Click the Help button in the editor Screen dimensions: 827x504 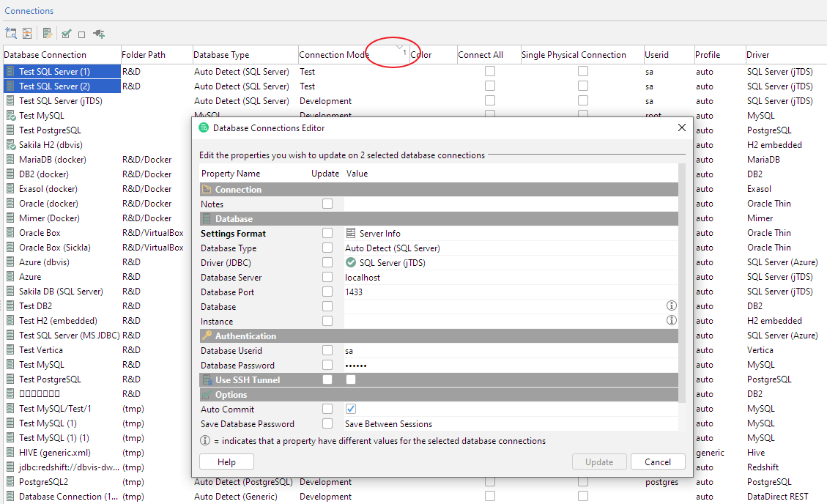226,462
